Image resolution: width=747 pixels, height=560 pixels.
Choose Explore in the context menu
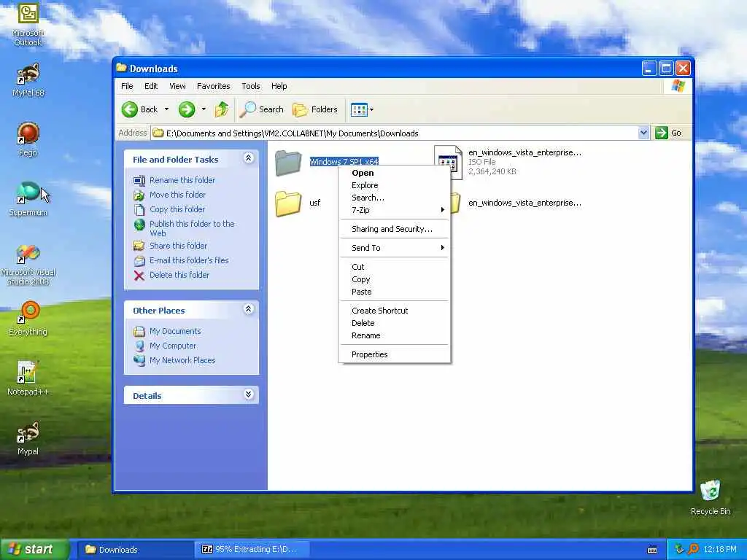pos(395,185)
